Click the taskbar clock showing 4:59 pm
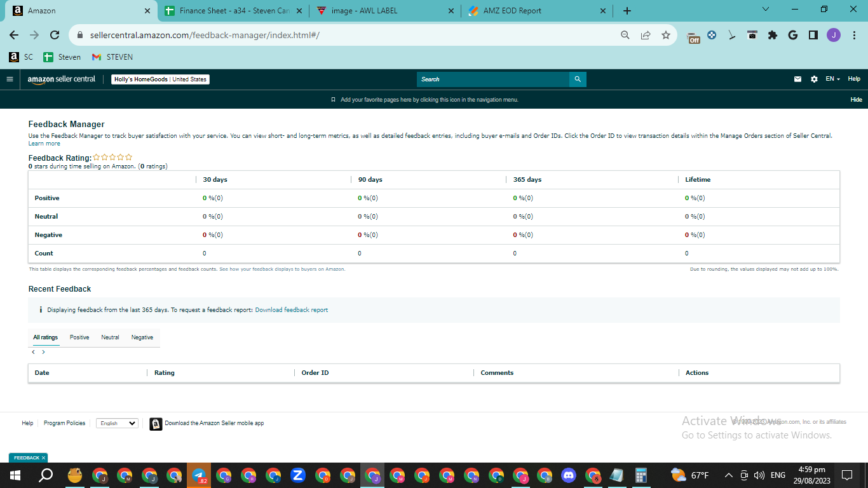The image size is (868, 488). (811, 475)
